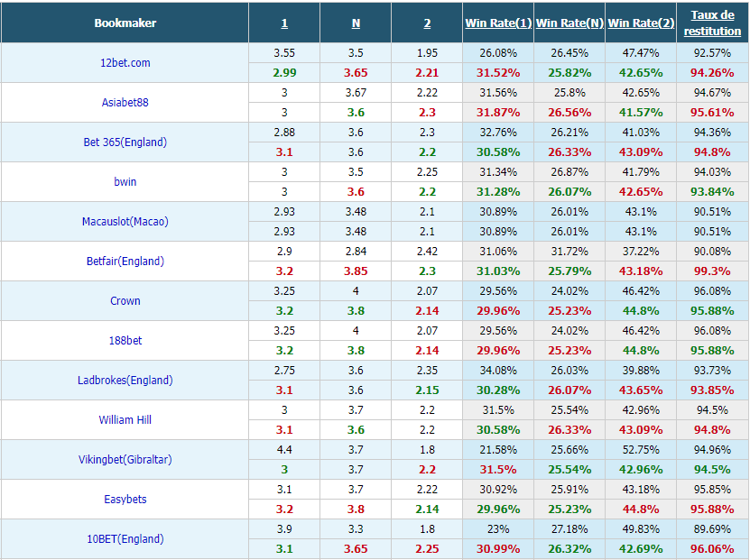Select Ladbrokes initial away odds 2.35
Viewport: 750px width, 560px height.
click(x=427, y=371)
